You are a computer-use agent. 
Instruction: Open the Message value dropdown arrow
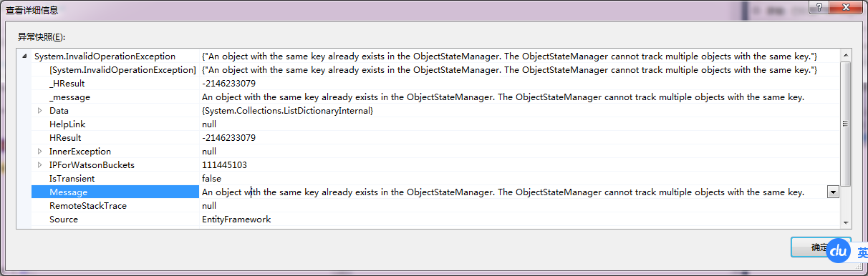833,192
